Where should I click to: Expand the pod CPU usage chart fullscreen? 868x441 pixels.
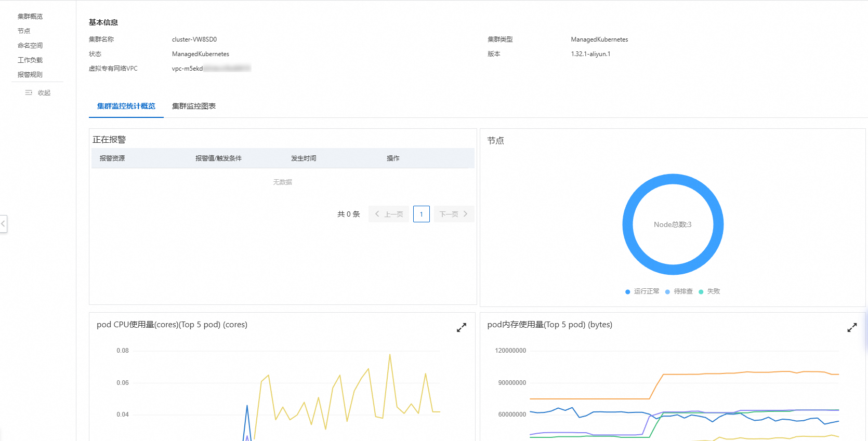click(461, 328)
